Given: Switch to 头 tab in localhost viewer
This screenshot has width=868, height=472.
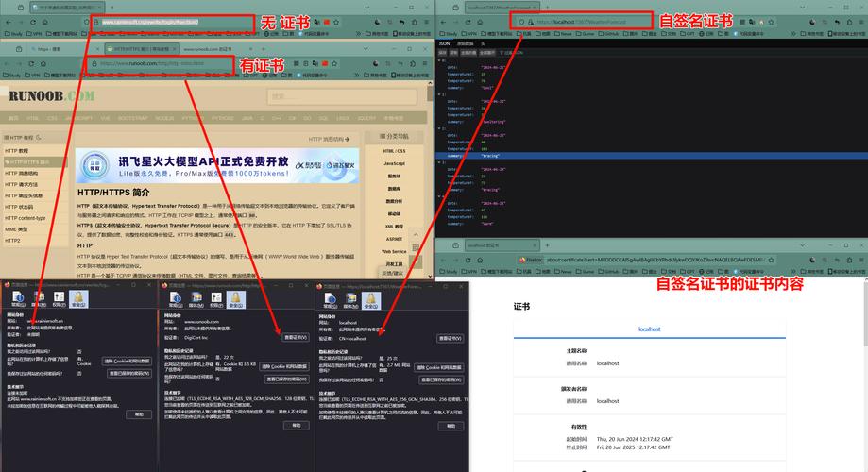Looking at the screenshot, I should (x=483, y=43).
